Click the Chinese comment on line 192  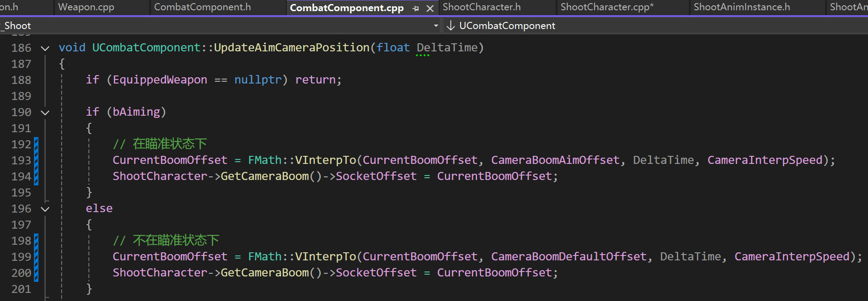169,144
